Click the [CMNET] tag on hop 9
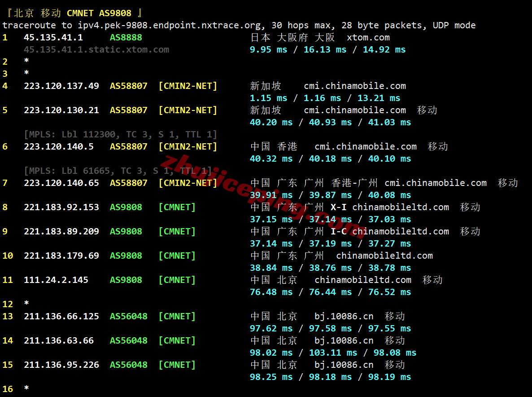 (177, 232)
